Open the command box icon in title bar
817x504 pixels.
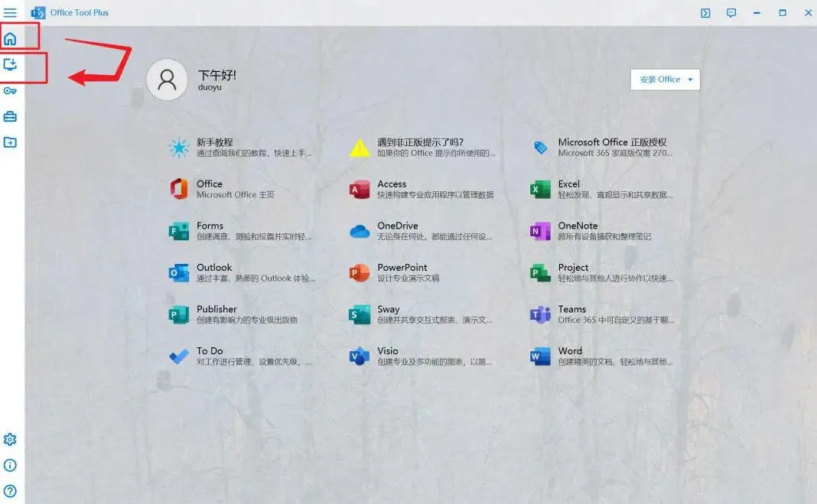click(705, 12)
